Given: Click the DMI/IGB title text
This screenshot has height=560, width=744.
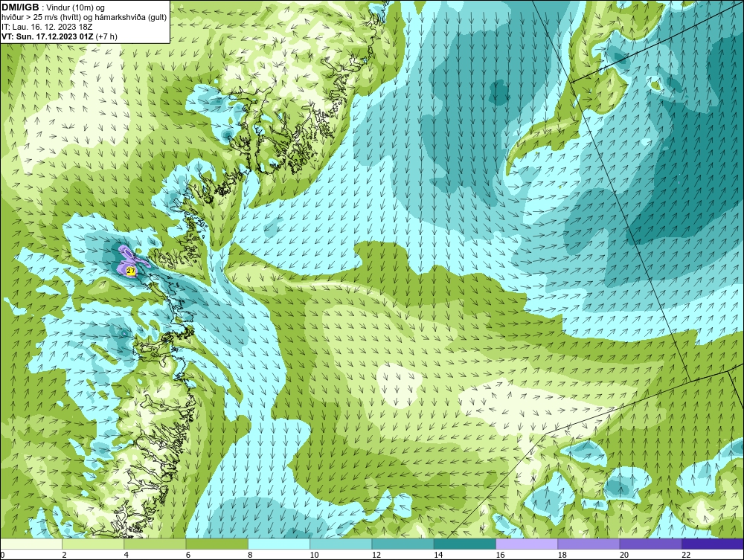Looking at the screenshot, I should tap(20, 7).
